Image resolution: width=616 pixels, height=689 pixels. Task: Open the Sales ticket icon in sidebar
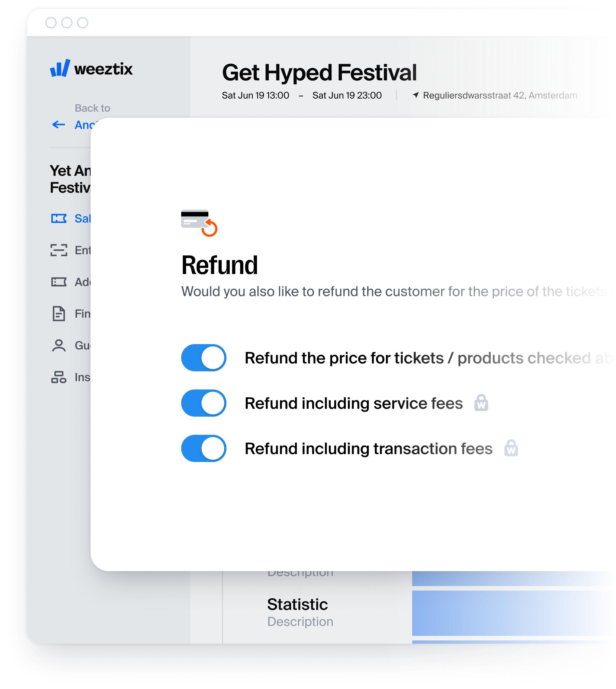[59, 218]
